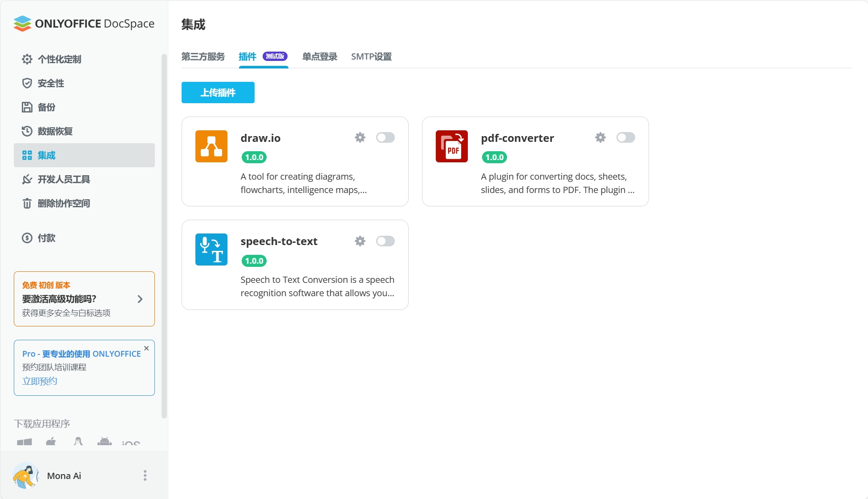Click the 1.0.0 version badge on draw.io
This screenshot has height=499, width=868.
coord(254,157)
